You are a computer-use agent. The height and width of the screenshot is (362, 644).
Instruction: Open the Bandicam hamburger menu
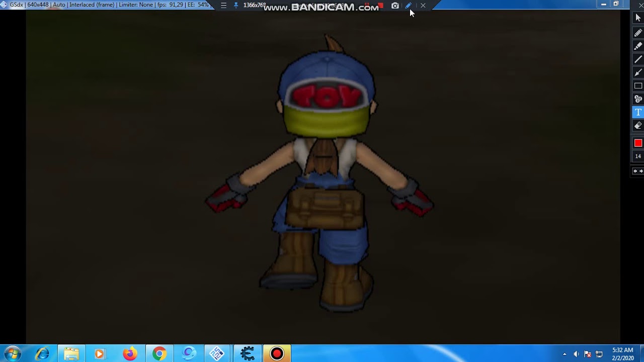223,6
